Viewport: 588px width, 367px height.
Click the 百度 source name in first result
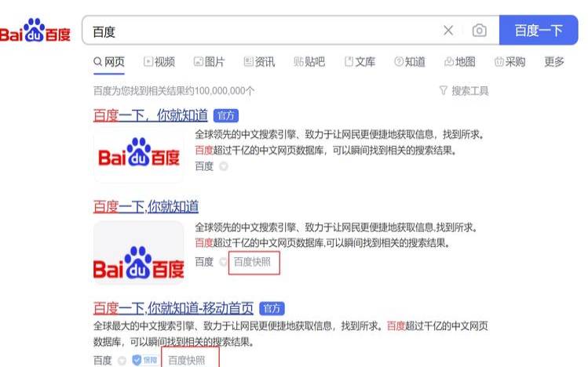click(x=204, y=166)
